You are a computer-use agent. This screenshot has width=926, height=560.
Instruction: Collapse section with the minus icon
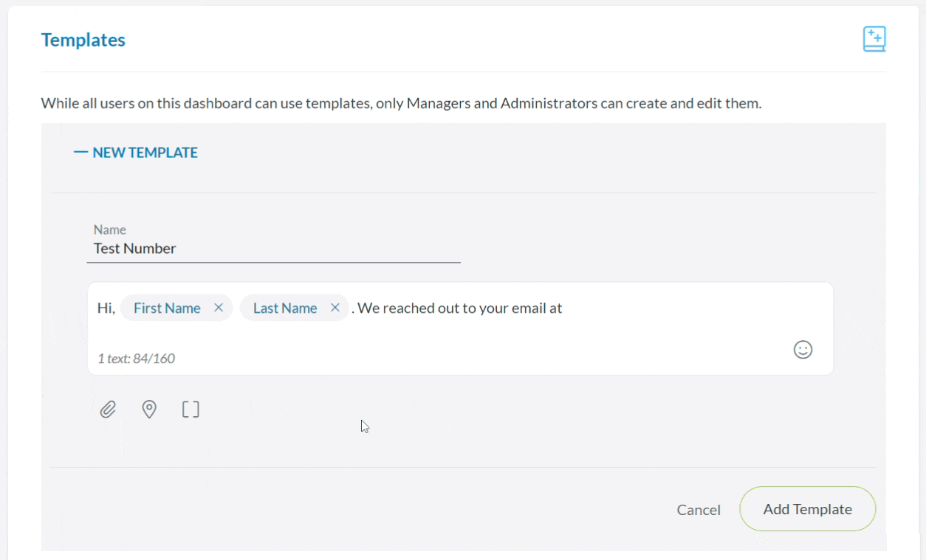click(x=80, y=153)
